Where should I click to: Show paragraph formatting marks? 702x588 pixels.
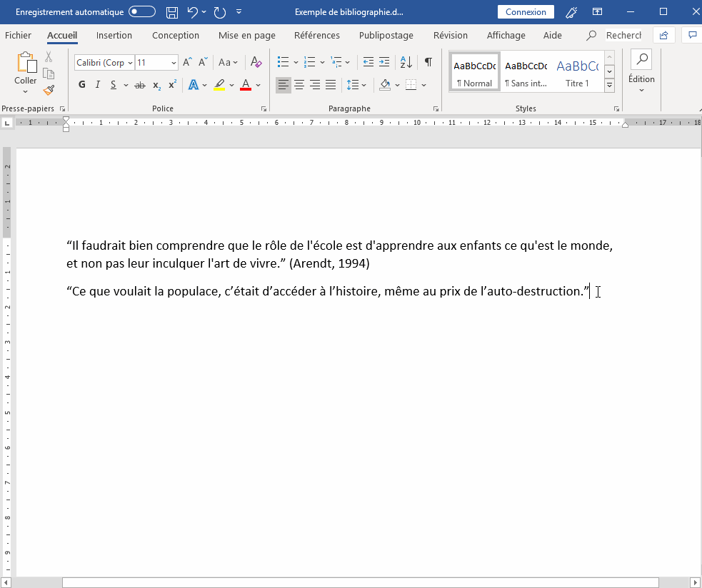tap(428, 62)
